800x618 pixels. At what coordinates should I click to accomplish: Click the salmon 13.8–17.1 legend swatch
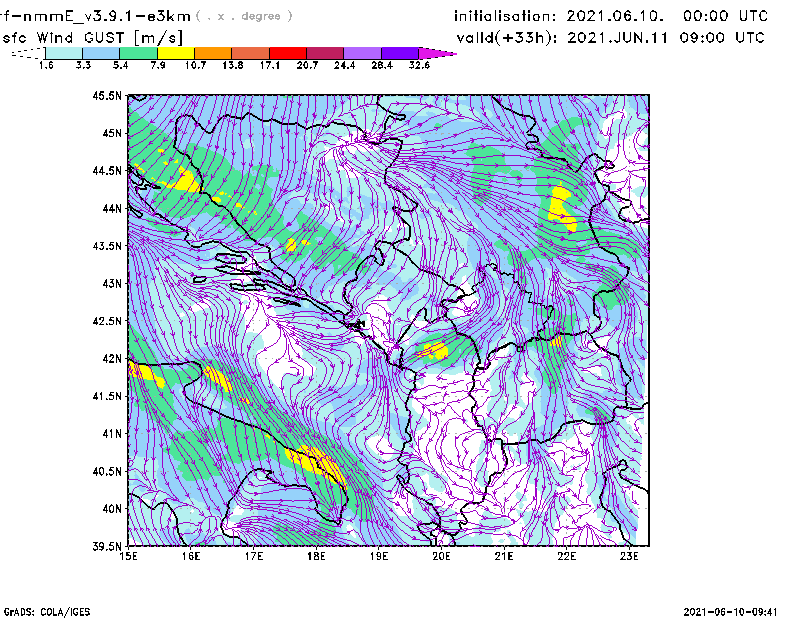[x=251, y=53]
